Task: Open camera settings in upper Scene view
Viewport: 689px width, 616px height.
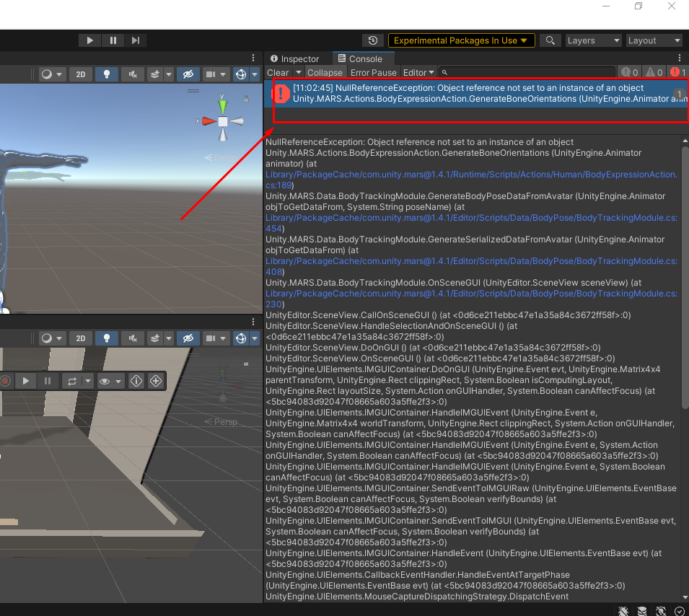Action: tap(216, 74)
